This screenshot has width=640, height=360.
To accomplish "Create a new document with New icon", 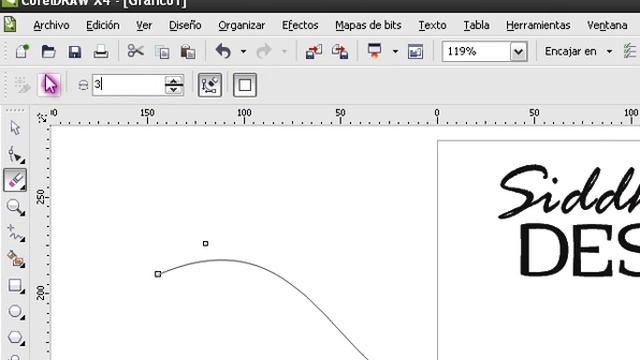I will point(22,52).
